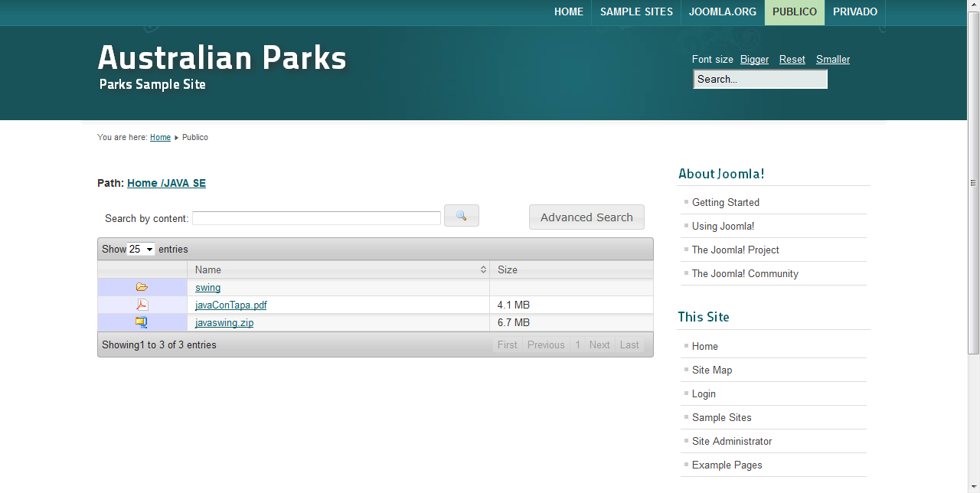The height and width of the screenshot is (493, 980).
Task: Focus the Search by content field
Action: pyautogui.click(x=316, y=218)
